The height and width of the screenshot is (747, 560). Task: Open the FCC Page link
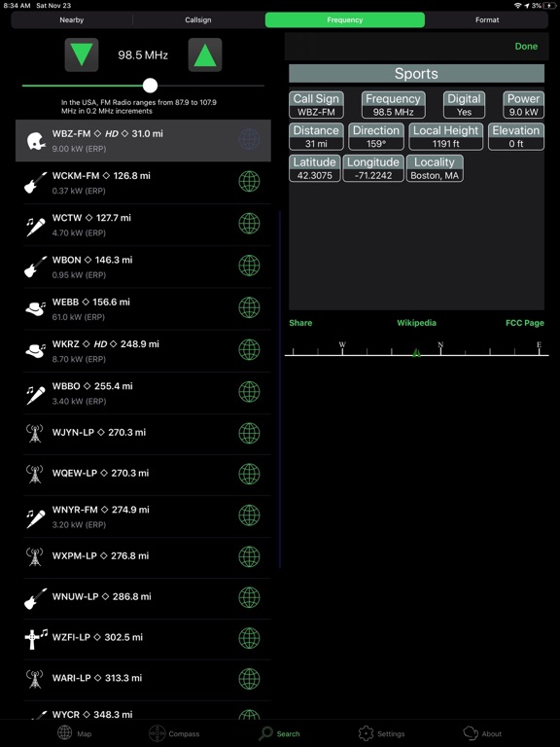point(525,323)
